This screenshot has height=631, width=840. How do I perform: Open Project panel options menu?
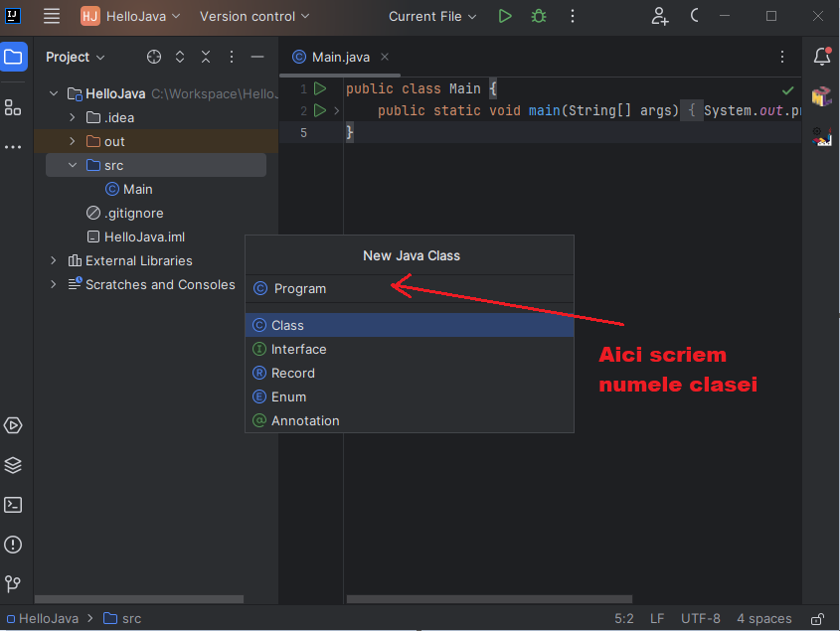232,57
